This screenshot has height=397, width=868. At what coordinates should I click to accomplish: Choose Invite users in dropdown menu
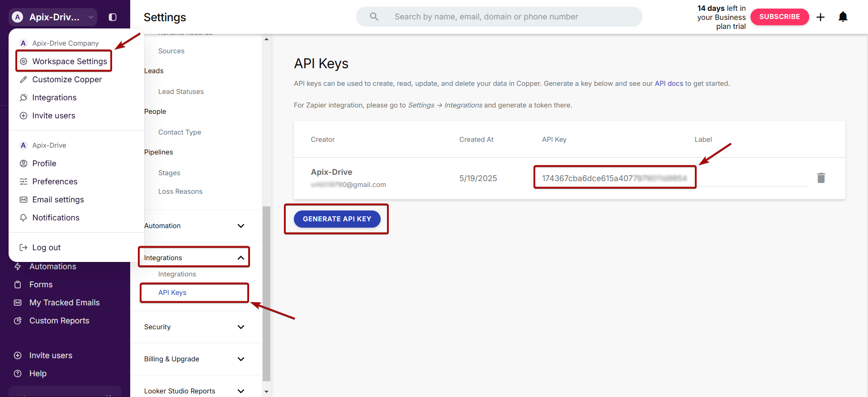click(x=54, y=116)
